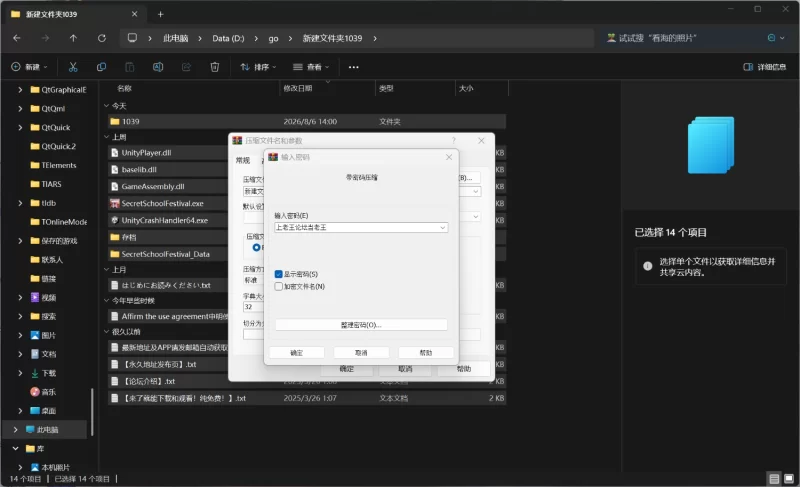This screenshot has width=800, height=487.
Task: Click the monitor icon in address bar
Action: 132,38
